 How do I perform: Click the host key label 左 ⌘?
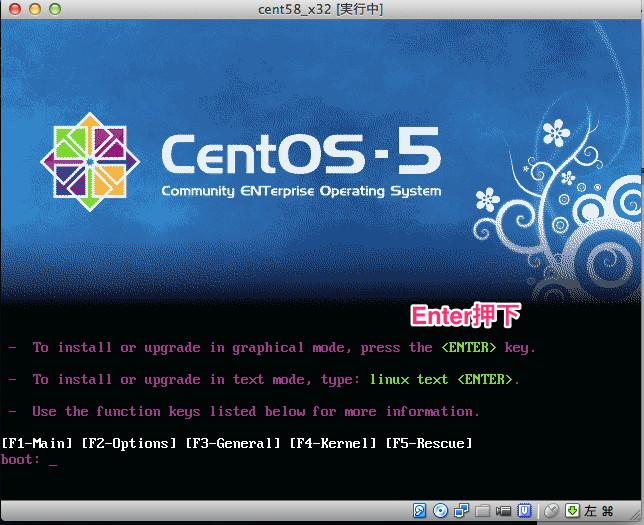(x=598, y=511)
